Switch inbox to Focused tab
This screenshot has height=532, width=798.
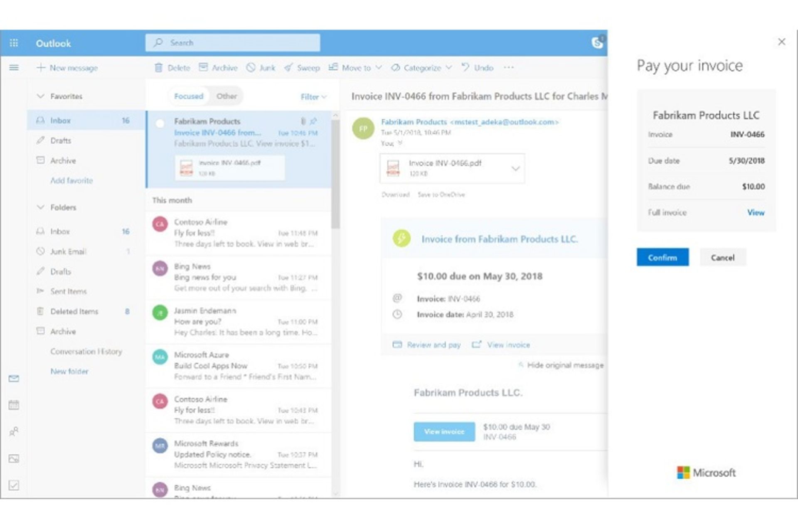click(189, 96)
